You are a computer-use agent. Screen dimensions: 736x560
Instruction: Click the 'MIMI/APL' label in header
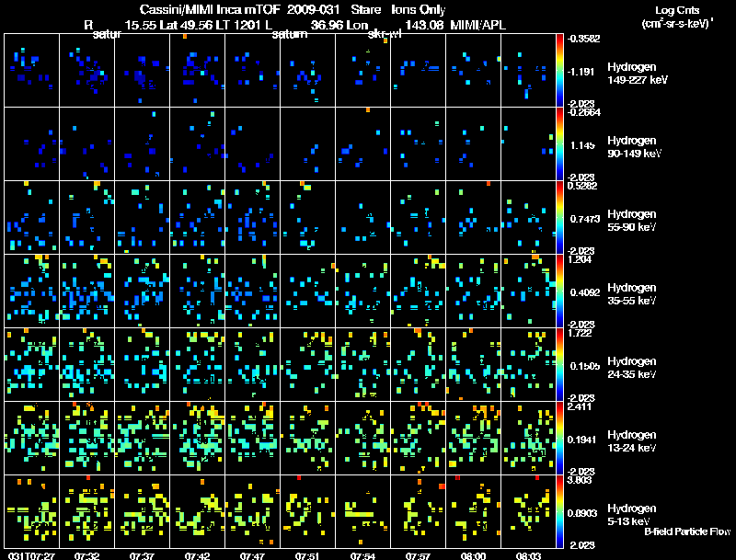point(477,25)
